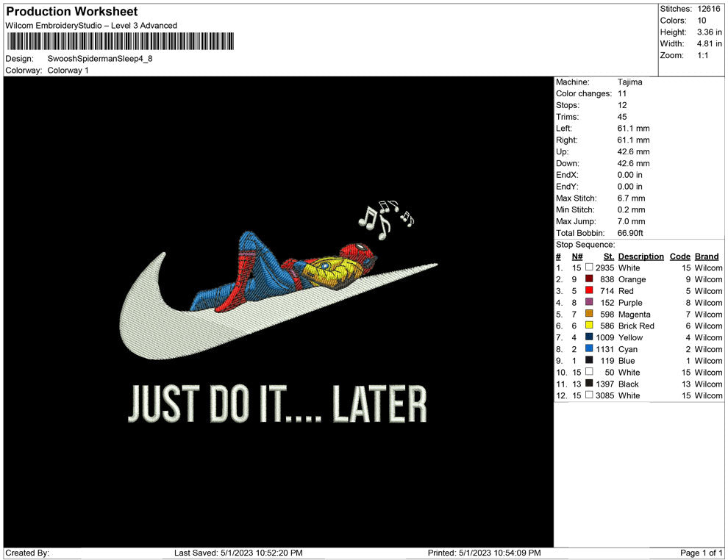This screenshot has height=560, width=728.
Task: Click the Trims value 45
Action: (x=622, y=116)
